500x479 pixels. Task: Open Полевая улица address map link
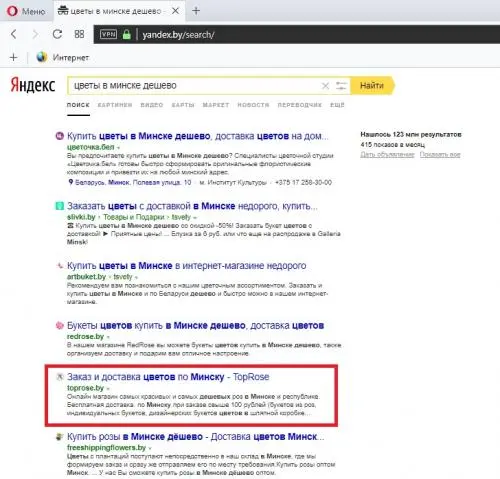pyautogui.click(x=130, y=182)
